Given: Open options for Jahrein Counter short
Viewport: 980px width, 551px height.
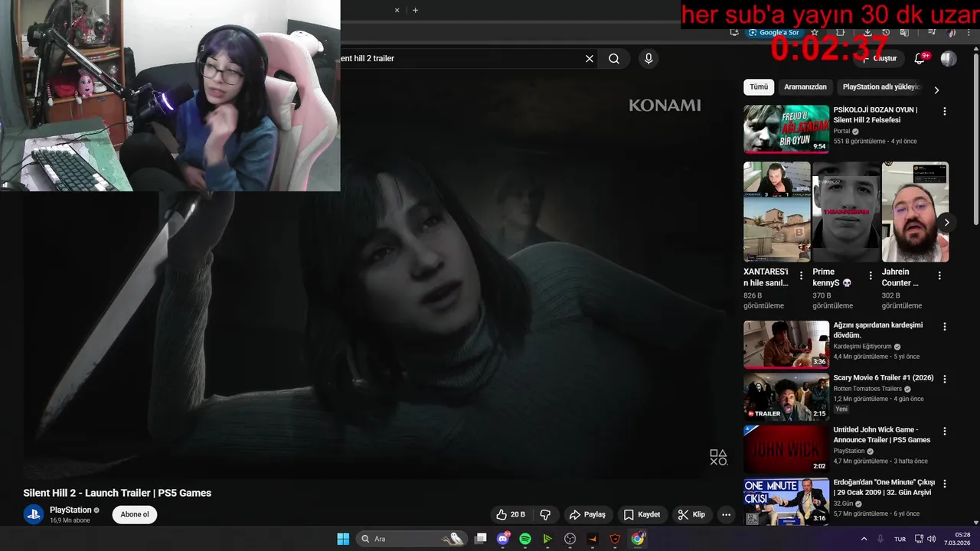Looking at the screenshot, I should 939,275.
